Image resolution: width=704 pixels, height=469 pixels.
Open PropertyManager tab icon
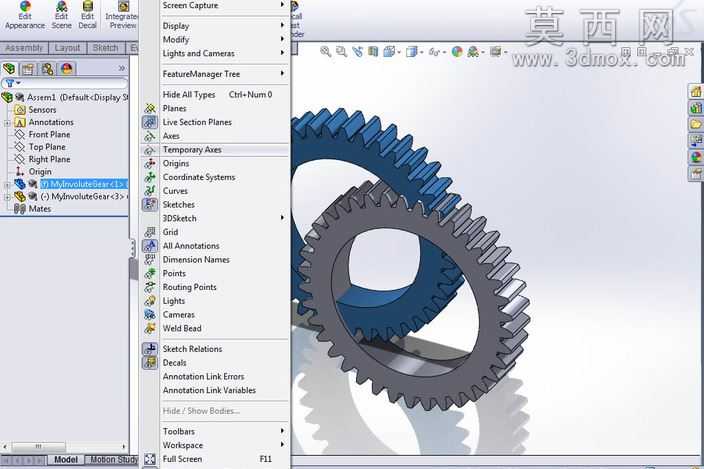click(x=28, y=69)
